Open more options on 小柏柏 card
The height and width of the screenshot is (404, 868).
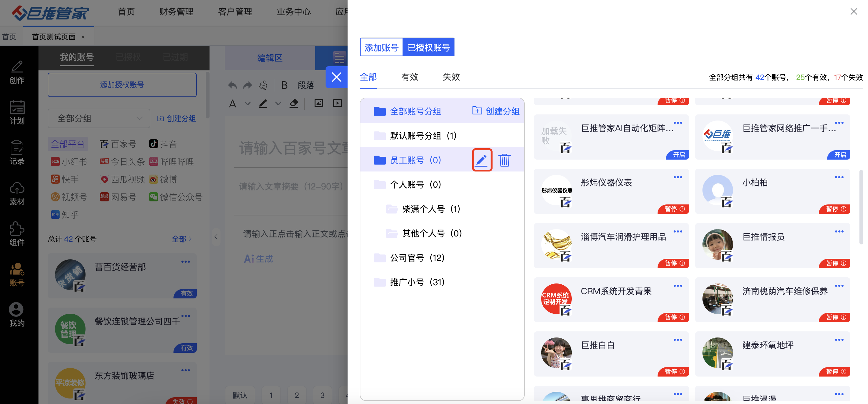(839, 177)
